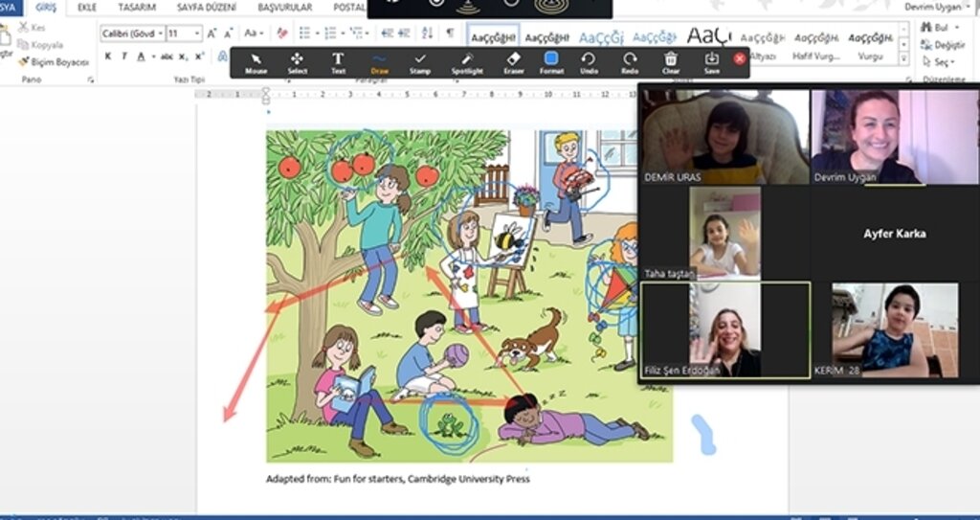Save the annotated screenshot
The image size is (980, 520).
point(711,62)
